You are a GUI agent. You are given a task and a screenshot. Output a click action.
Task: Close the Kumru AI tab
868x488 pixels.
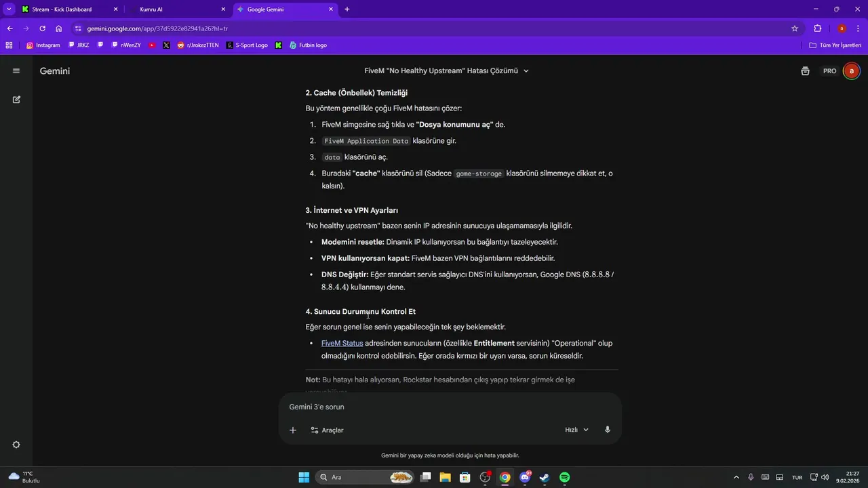click(223, 9)
